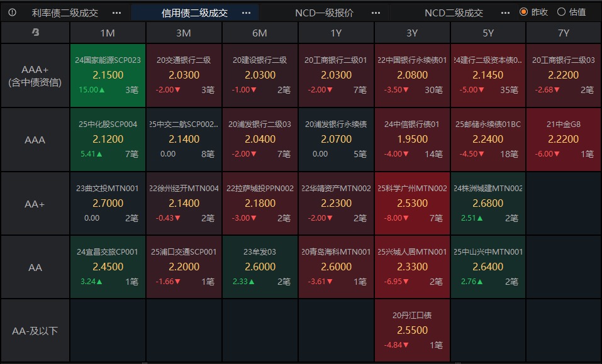
Task: Click the 7Y column header
Action: click(564, 33)
